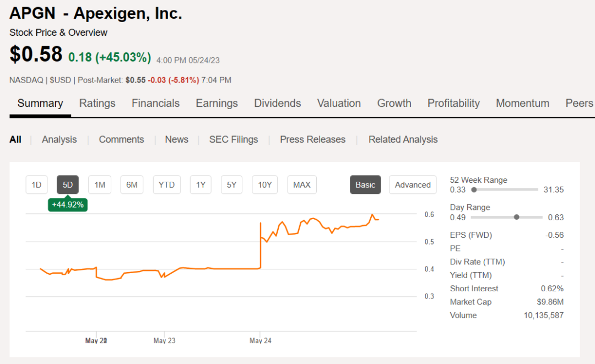The width and height of the screenshot is (595, 364).
Task: Click the Day Range slider marker
Action: (516, 218)
